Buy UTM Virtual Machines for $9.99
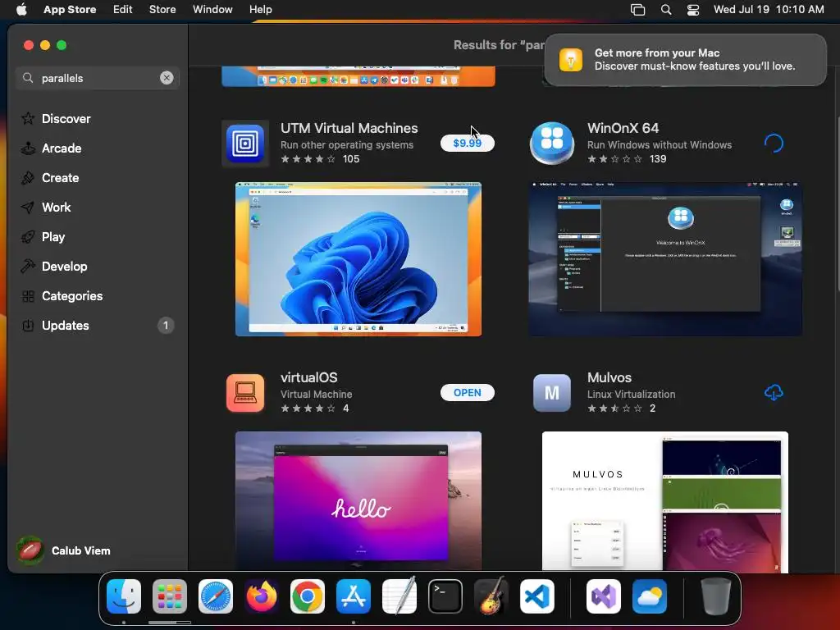Viewport: 840px width, 630px height. pos(467,143)
